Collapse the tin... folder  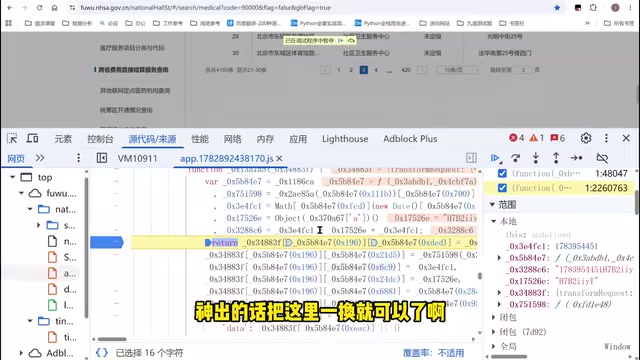coord(30,321)
